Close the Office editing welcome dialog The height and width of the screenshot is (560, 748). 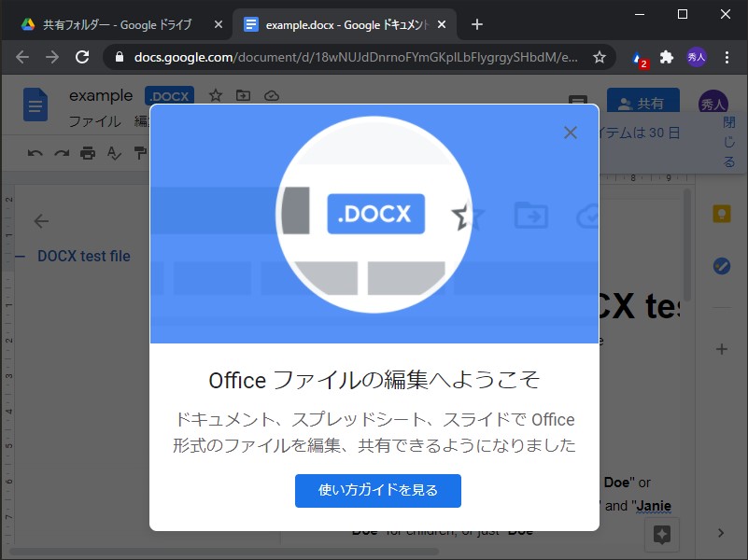coord(570,133)
